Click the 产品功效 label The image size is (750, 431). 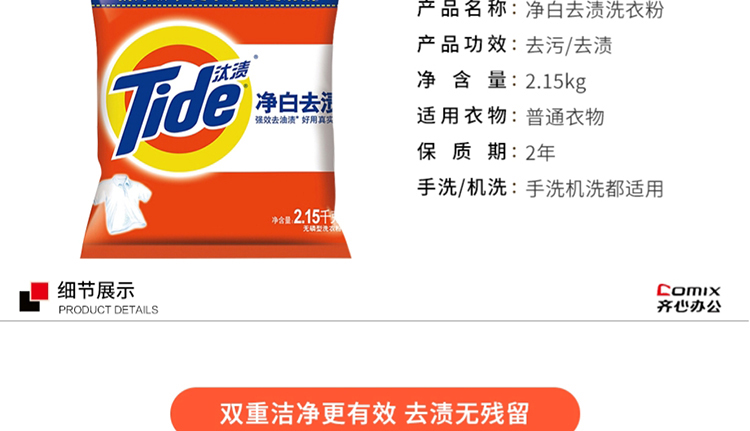462,44
